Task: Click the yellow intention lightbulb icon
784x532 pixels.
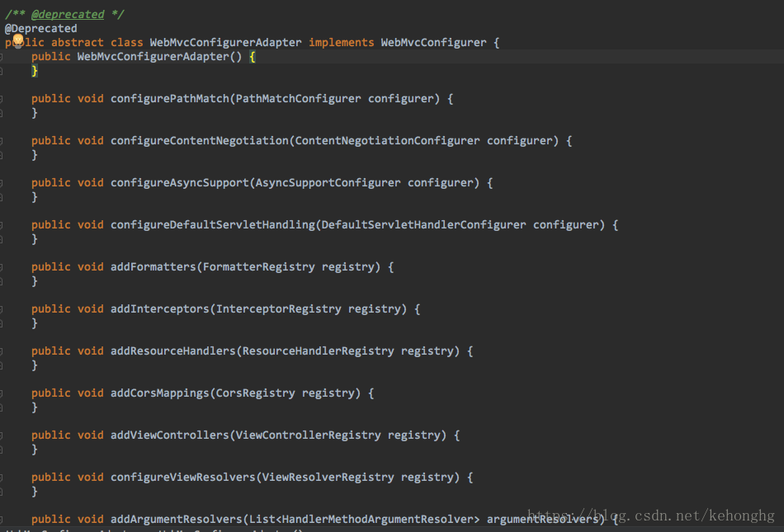Action: [18, 40]
